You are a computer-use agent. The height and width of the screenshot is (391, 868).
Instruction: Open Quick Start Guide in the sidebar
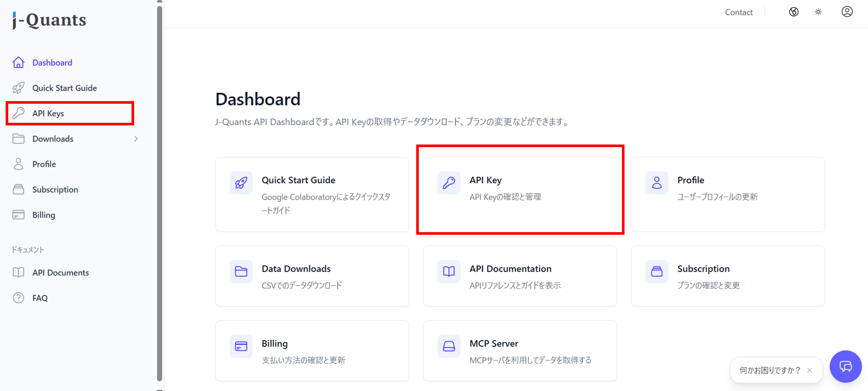click(65, 88)
